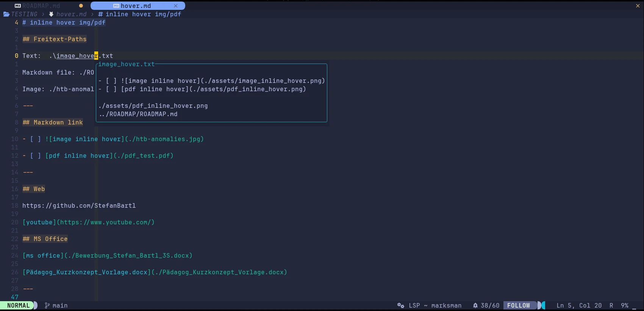This screenshot has height=311, width=644.
Task: Click the close X at top right corner
Action: (638, 6)
